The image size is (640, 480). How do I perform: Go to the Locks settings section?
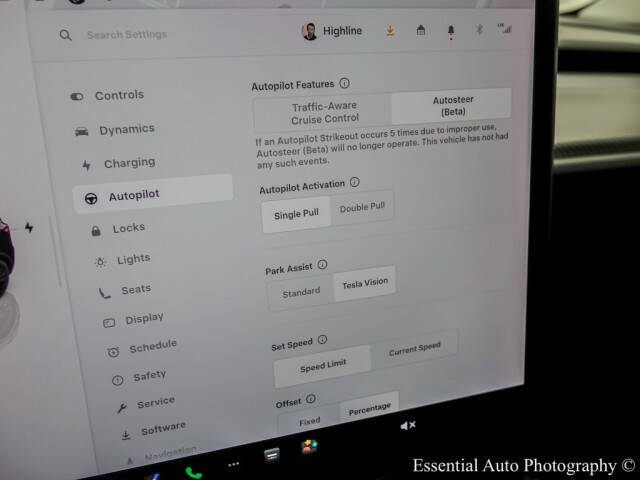[128, 228]
